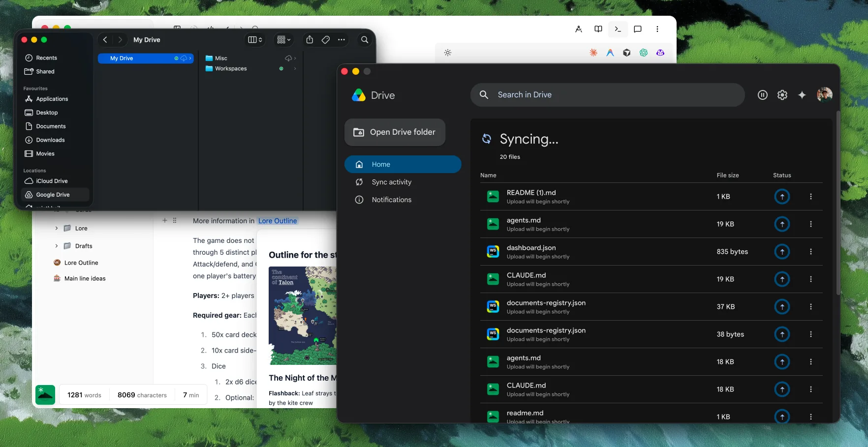This screenshot has height=447, width=868.
Task: Click the File size column header
Action: (x=727, y=175)
